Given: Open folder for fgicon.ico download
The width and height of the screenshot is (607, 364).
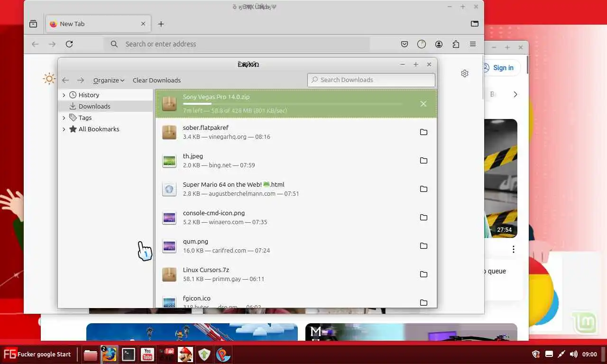Looking at the screenshot, I should tap(423, 302).
